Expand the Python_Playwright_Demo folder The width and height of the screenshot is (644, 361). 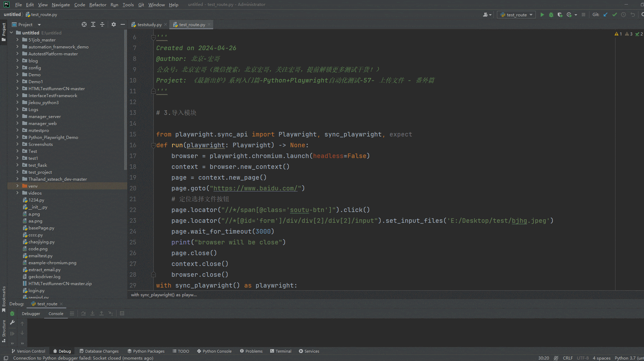click(x=17, y=137)
